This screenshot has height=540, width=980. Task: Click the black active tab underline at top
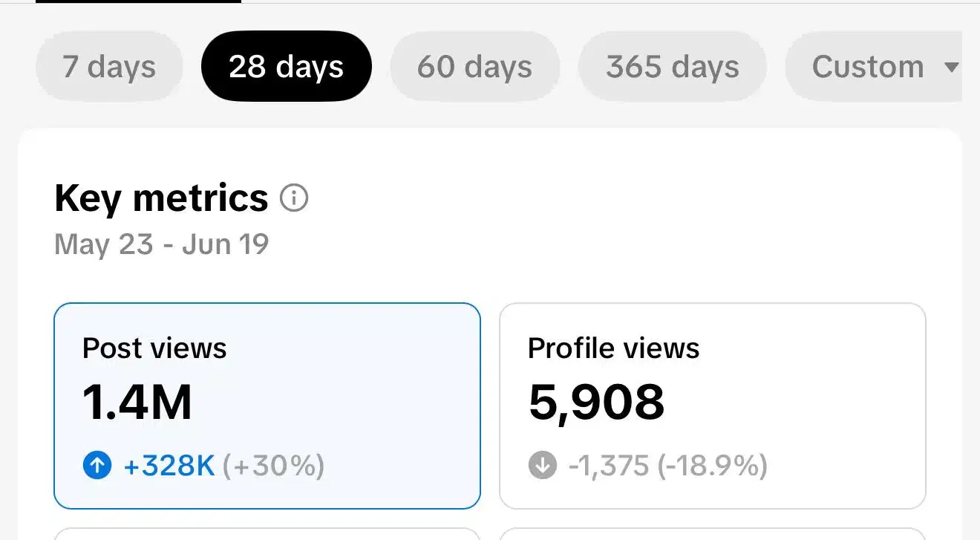pos(138,1)
